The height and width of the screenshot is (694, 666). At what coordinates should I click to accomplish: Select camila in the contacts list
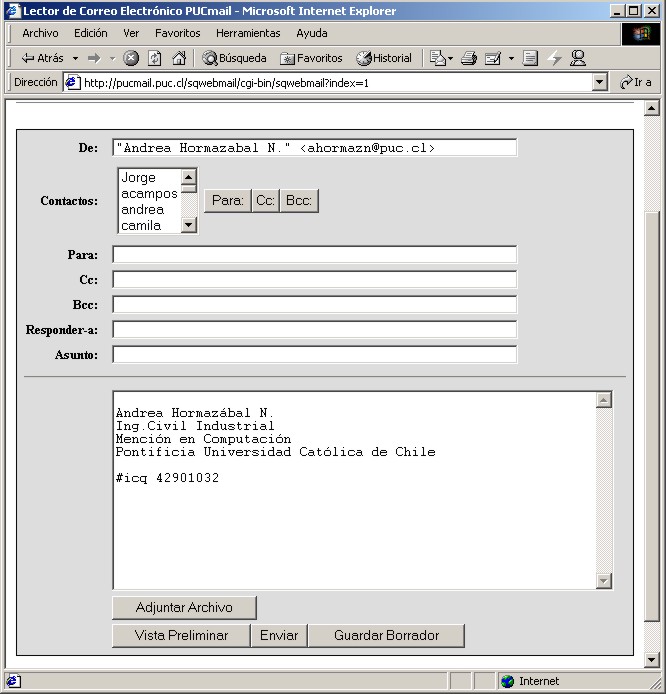(x=150, y=225)
